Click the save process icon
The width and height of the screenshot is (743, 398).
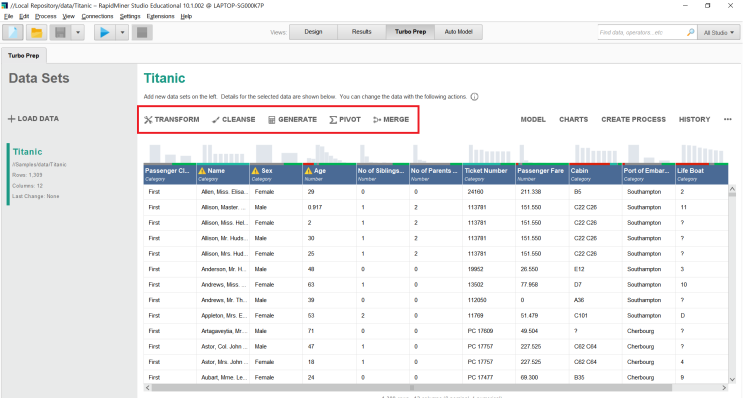(60, 33)
